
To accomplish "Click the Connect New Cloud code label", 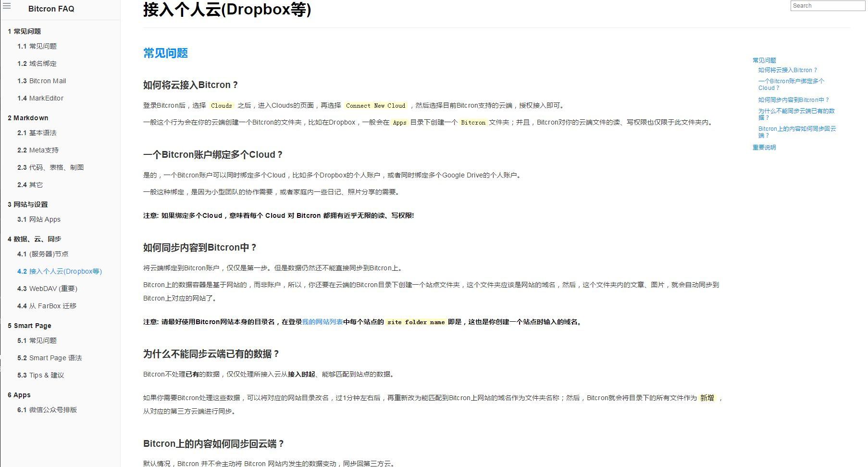I will (376, 106).
